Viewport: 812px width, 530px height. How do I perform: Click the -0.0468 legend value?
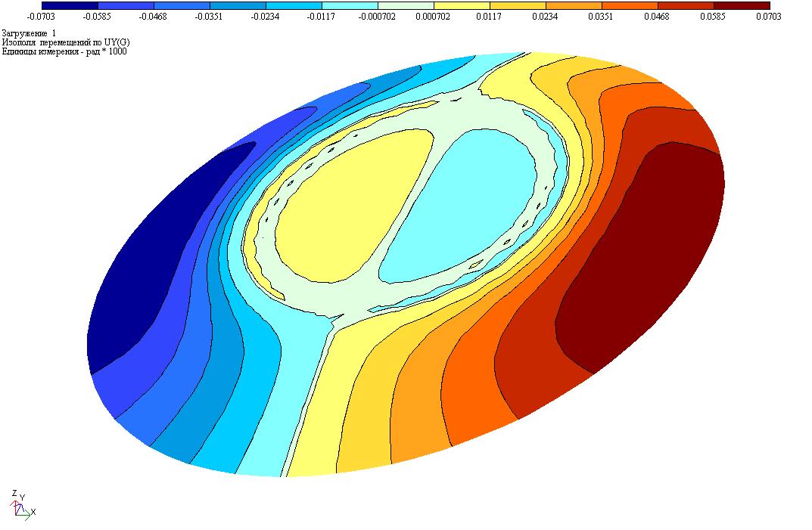153,17
